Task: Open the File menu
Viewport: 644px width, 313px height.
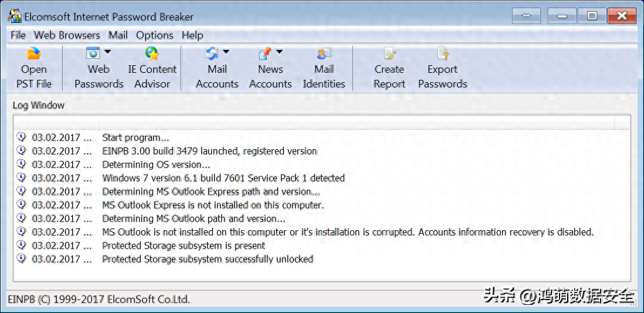Action: click(18, 35)
